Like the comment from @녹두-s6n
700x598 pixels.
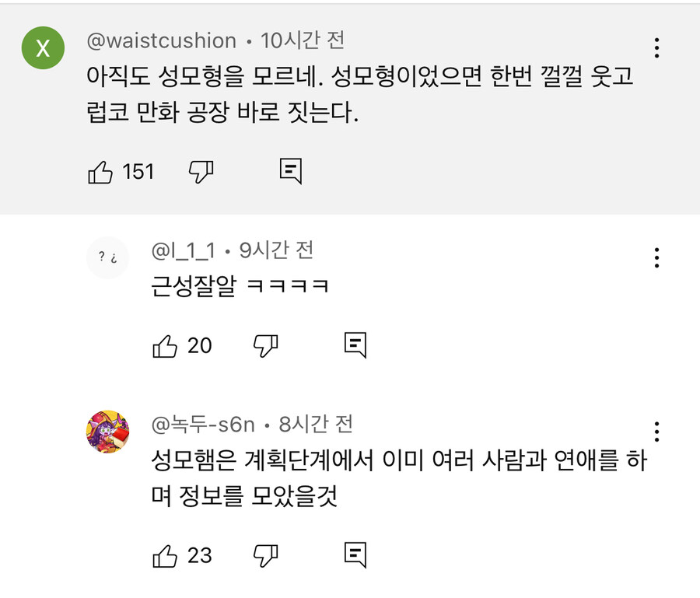click(x=167, y=555)
